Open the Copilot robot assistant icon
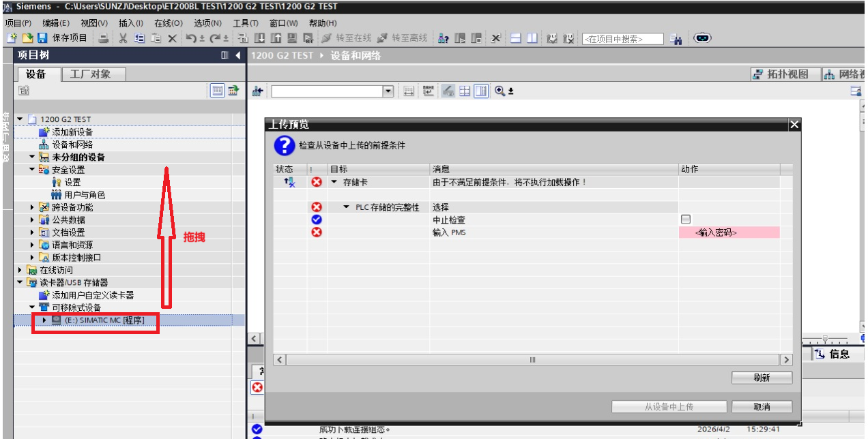 (x=702, y=37)
